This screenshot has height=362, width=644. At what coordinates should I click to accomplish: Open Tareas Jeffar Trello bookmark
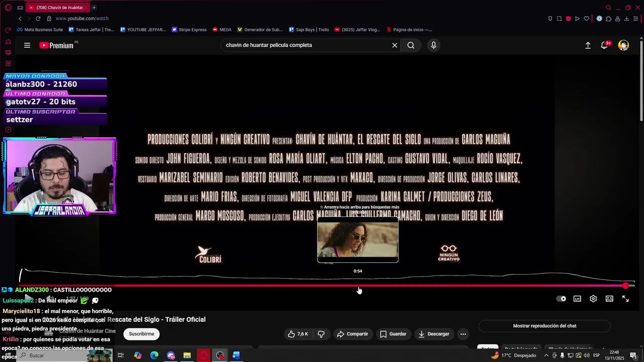point(91,30)
